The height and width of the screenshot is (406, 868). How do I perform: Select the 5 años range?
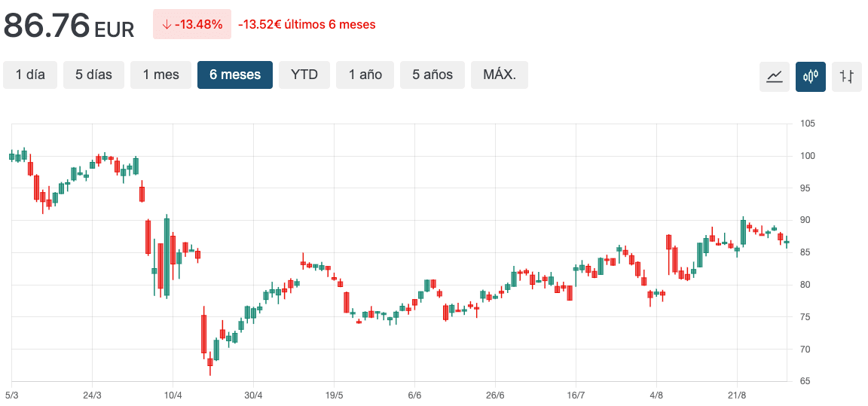[x=432, y=75]
